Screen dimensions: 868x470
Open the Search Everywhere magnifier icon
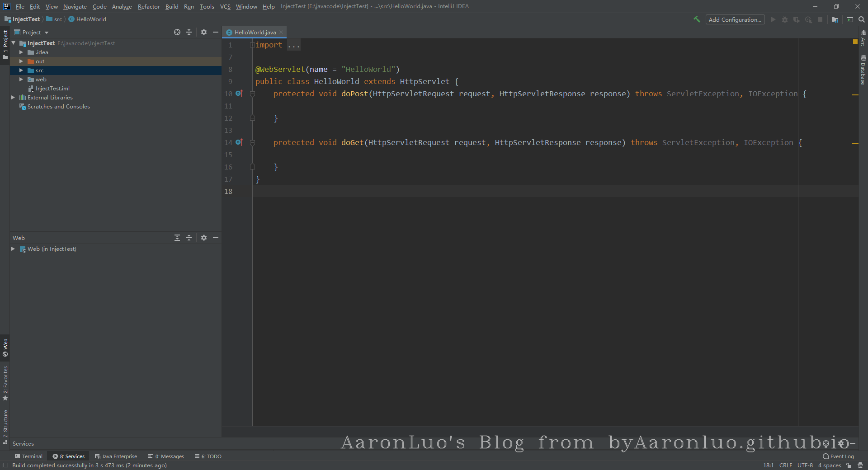[x=862, y=19]
